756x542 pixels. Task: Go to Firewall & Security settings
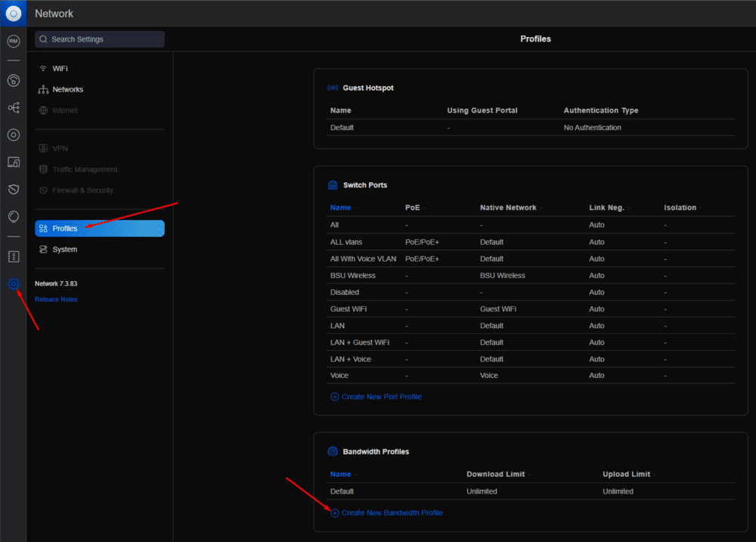coord(100,190)
